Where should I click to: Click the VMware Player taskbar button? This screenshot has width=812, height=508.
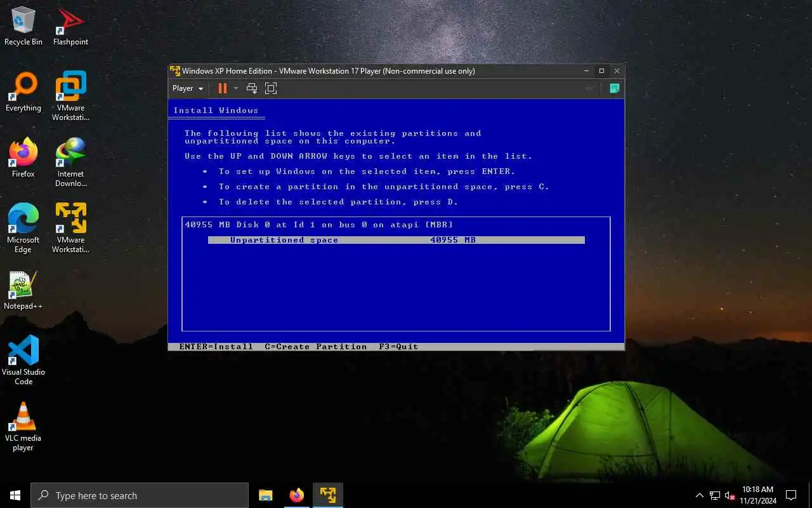(328, 495)
